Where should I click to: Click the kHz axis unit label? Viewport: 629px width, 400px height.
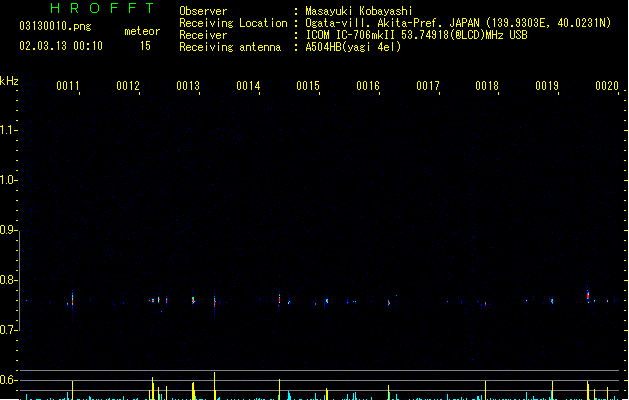pos(9,81)
